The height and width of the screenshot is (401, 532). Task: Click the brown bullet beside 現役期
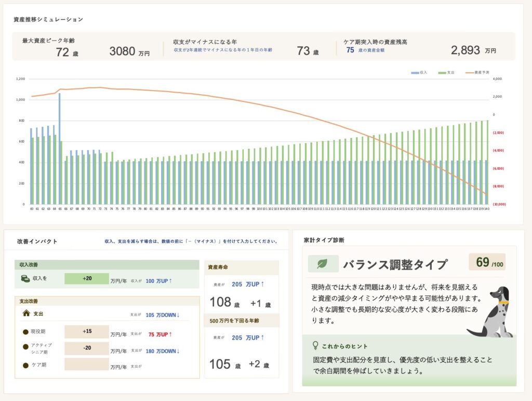point(25,332)
